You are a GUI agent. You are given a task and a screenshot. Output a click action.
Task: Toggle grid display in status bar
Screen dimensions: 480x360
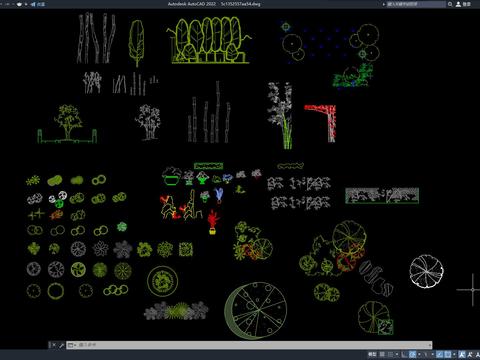point(382,354)
